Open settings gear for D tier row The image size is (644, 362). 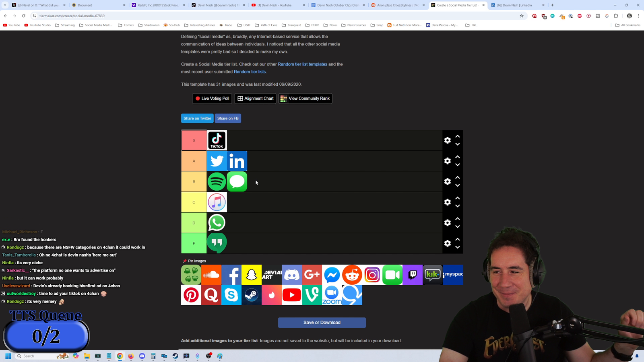coord(448,222)
